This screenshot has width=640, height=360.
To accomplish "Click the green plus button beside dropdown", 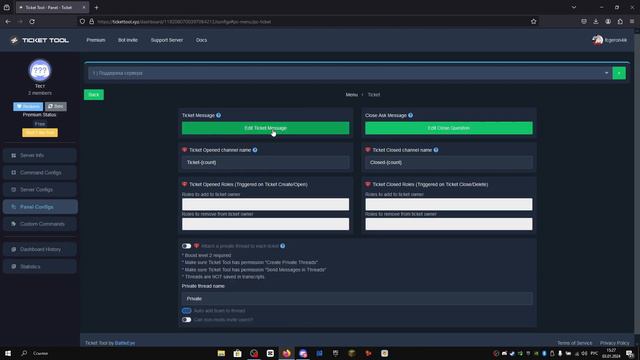I will tap(619, 73).
